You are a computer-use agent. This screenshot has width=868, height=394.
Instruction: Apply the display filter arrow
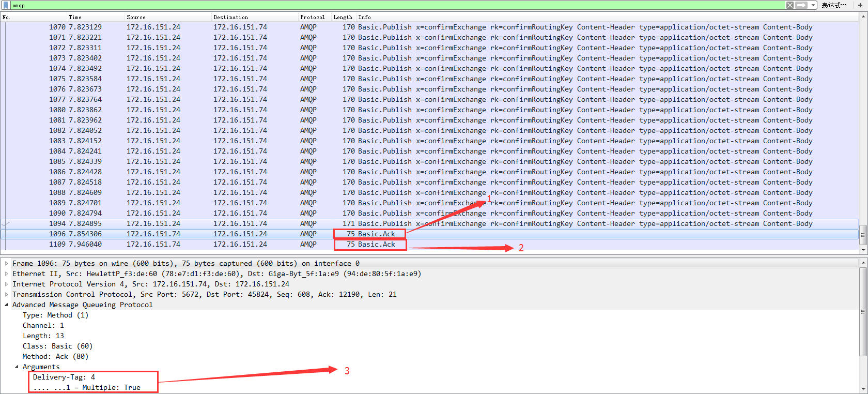801,5
